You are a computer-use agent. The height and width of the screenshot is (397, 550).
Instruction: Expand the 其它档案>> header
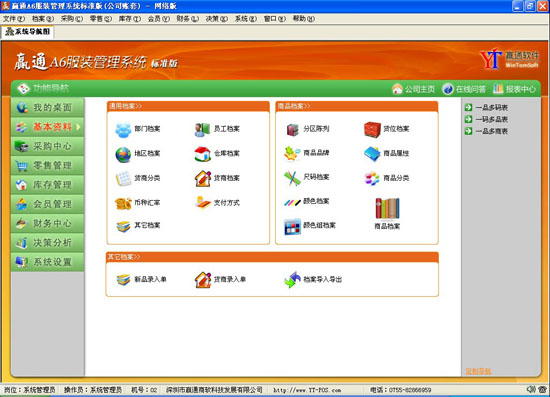(x=124, y=257)
